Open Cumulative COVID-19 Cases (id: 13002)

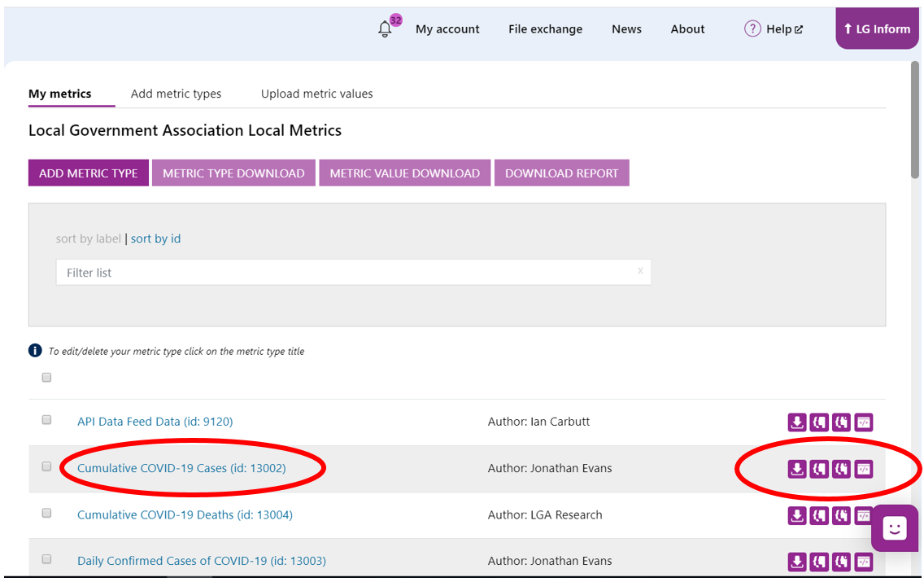coord(181,468)
